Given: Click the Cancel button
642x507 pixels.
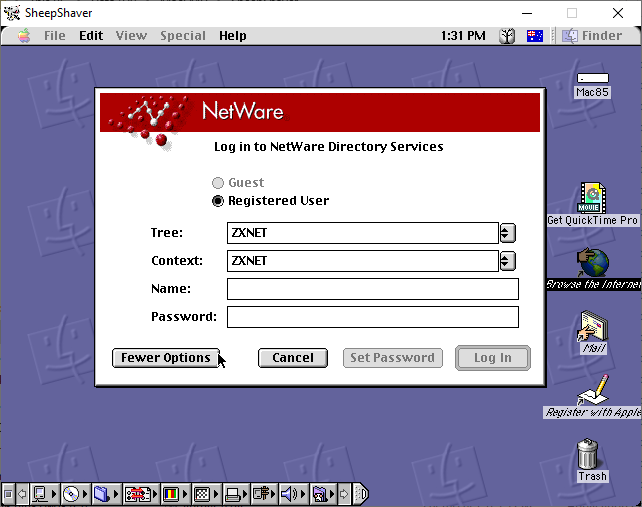Looking at the screenshot, I should tap(293, 358).
